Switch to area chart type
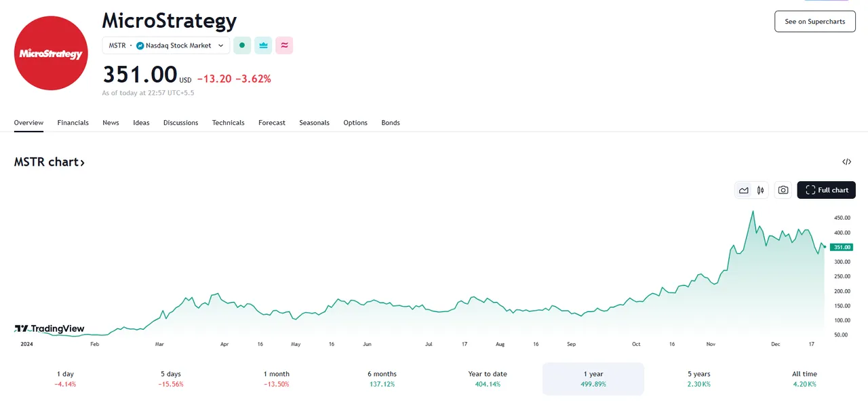The image size is (868, 401). 744,190
